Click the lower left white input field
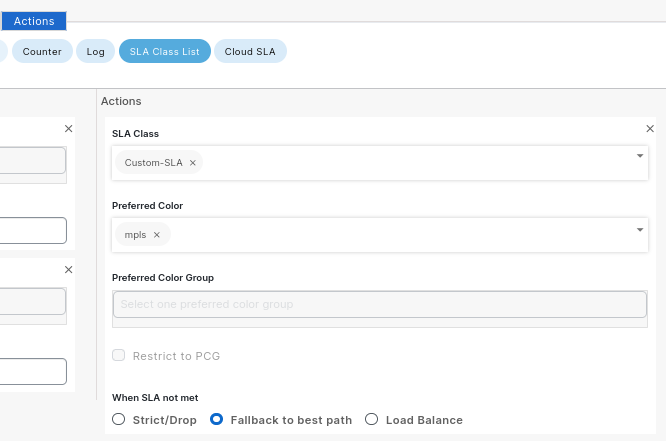The image size is (666, 441). [33, 372]
